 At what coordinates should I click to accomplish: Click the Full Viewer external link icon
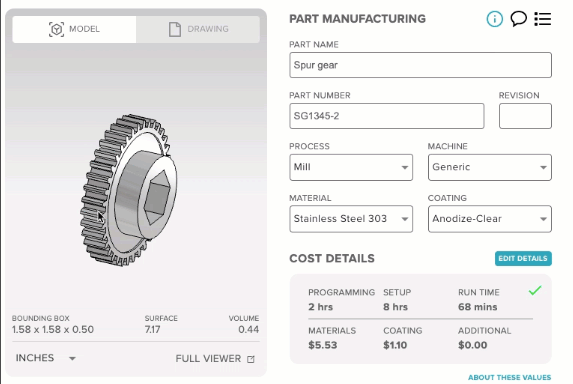click(x=251, y=359)
